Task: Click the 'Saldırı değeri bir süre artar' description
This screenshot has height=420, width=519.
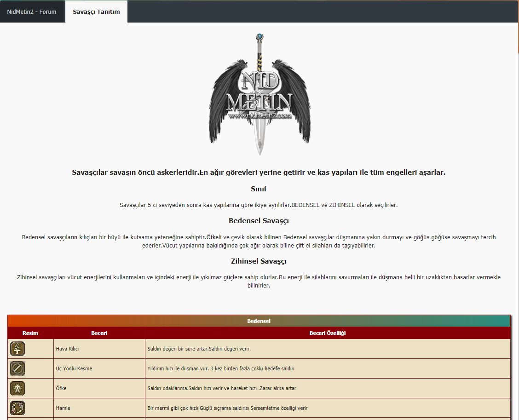Action: pos(328,349)
